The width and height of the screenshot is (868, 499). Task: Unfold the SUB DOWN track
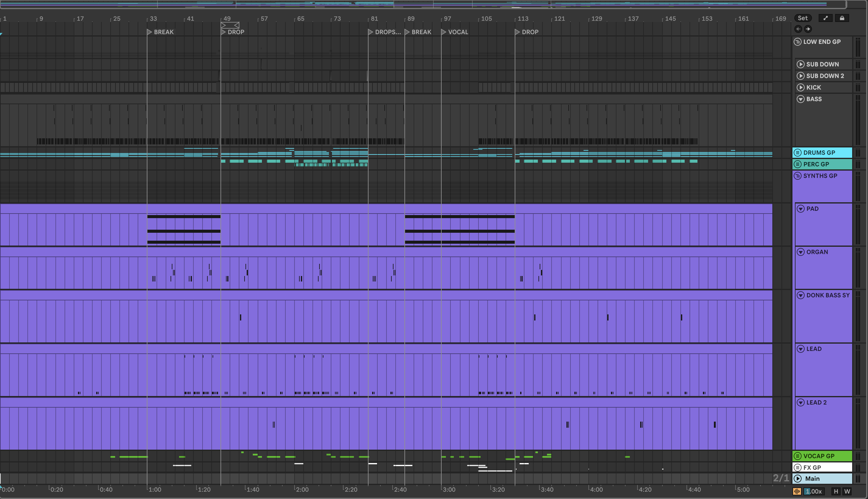800,65
